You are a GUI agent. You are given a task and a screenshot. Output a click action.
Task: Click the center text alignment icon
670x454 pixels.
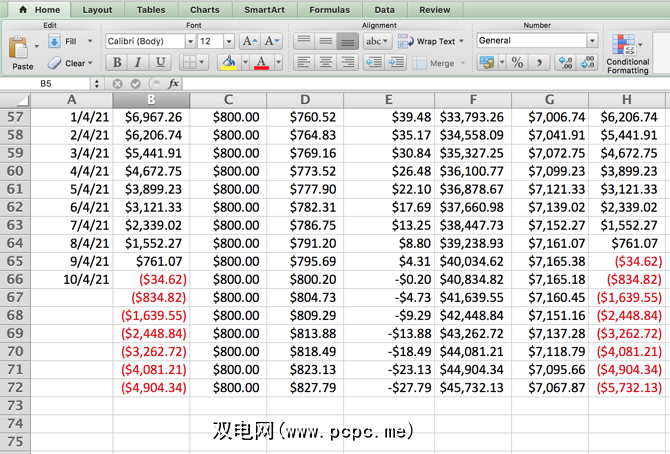click(x=325, y=62)
